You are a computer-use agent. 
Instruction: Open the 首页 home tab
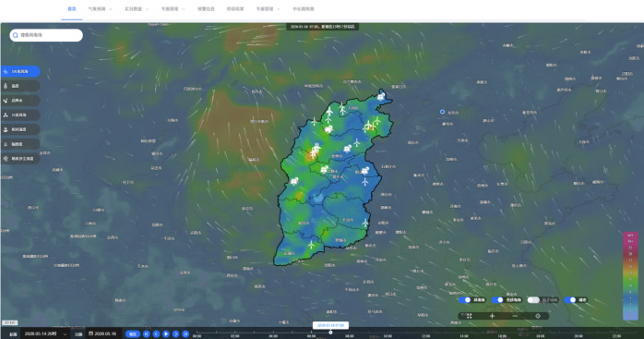tap(72, 9)
